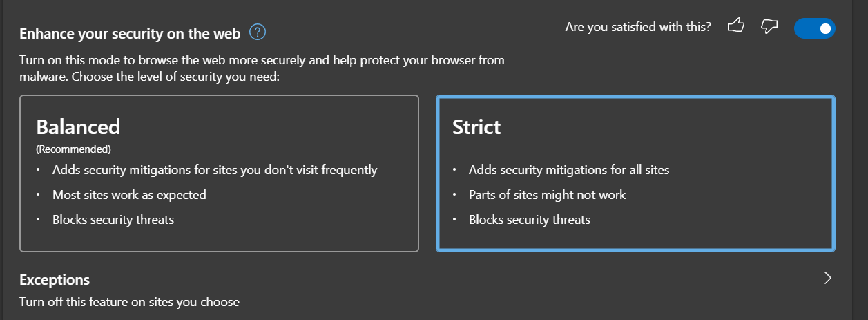
Task: Click 'Adds security mitigations for all sites'
Action: click(x=569, y=170)
